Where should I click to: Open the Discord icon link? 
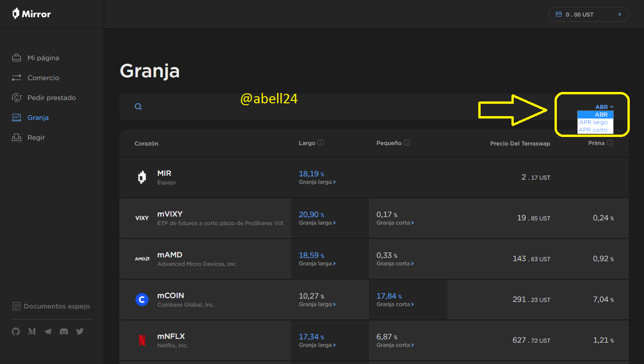64,332
